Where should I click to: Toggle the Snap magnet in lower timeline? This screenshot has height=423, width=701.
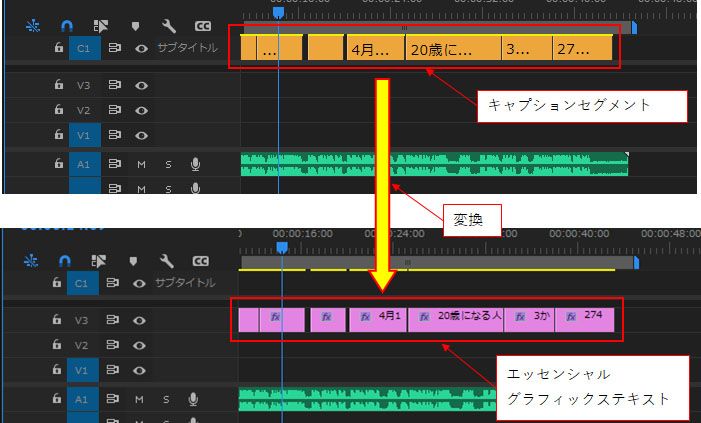coord(64,261)
